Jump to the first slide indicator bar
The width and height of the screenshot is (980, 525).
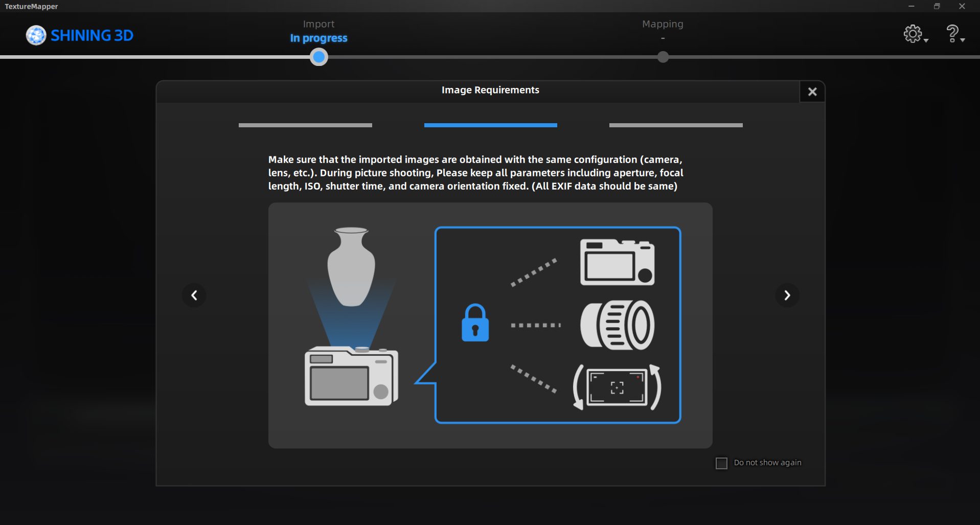(x=305, y=125)
